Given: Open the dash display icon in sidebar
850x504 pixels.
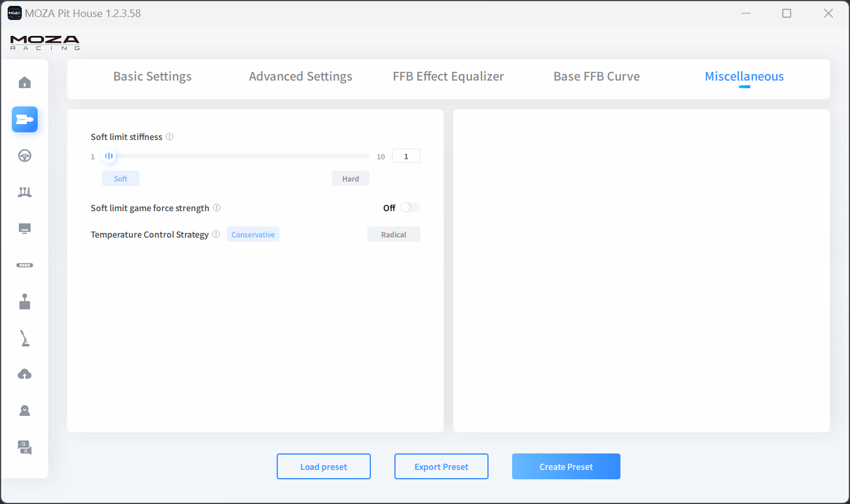Looking at the screenshot, I should tap(25, 229).
